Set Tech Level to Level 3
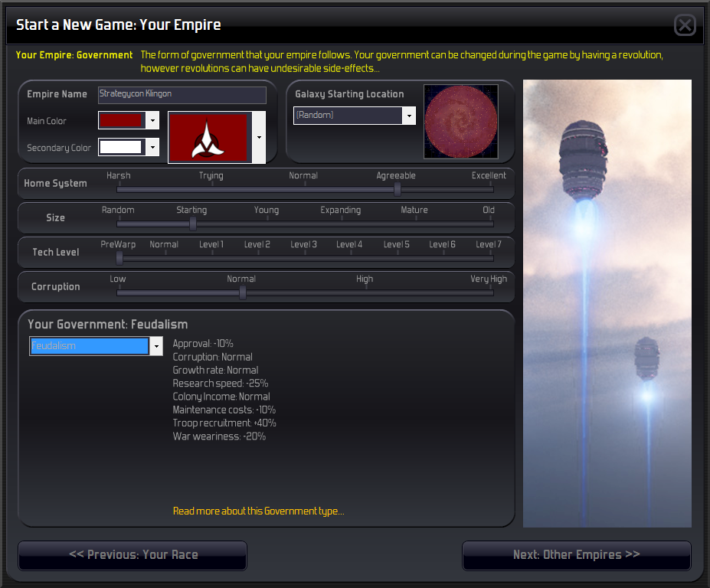Image resolution: width=710 pixels, height=588 pixels. [x=304, y=244]
